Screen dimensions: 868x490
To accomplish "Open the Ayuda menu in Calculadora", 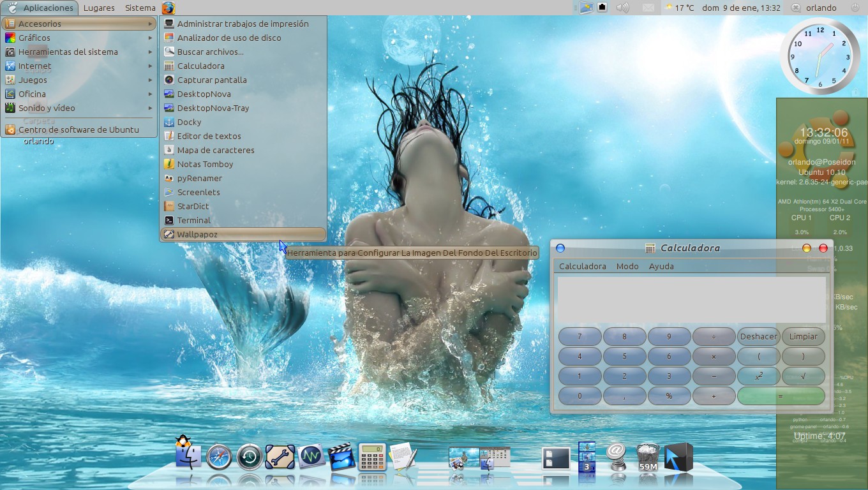I will coord(661,266).
